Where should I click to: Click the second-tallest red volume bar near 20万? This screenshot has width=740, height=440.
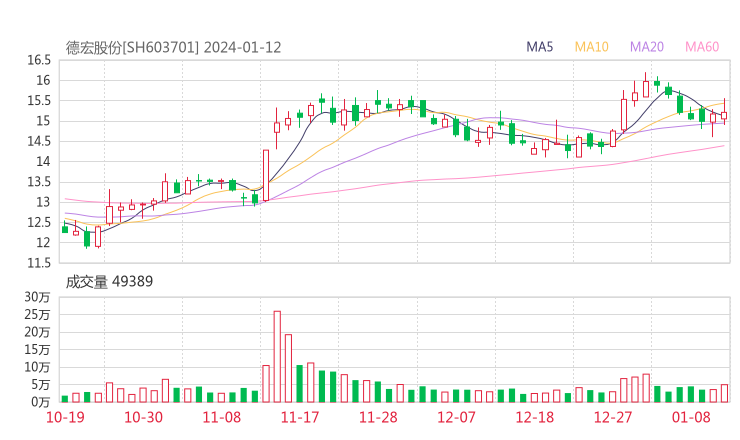pos(288,369)
